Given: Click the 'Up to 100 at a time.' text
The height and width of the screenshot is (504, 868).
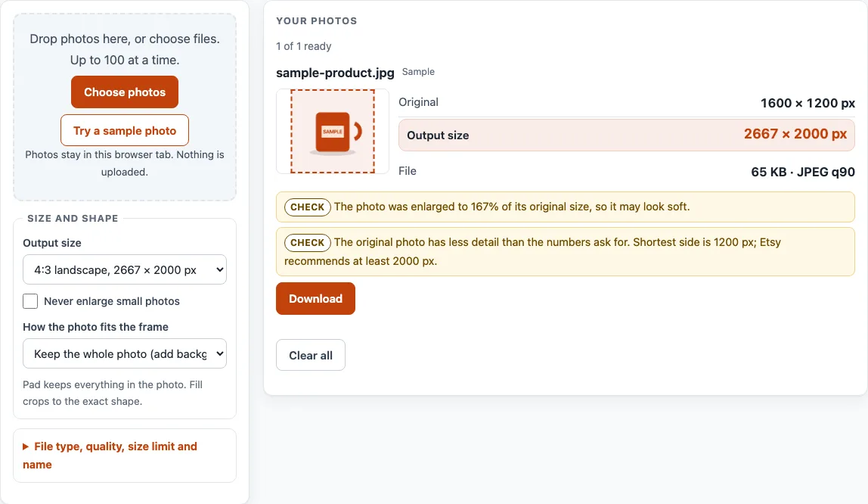Looking at the screenshot, I should click(125, 60).
